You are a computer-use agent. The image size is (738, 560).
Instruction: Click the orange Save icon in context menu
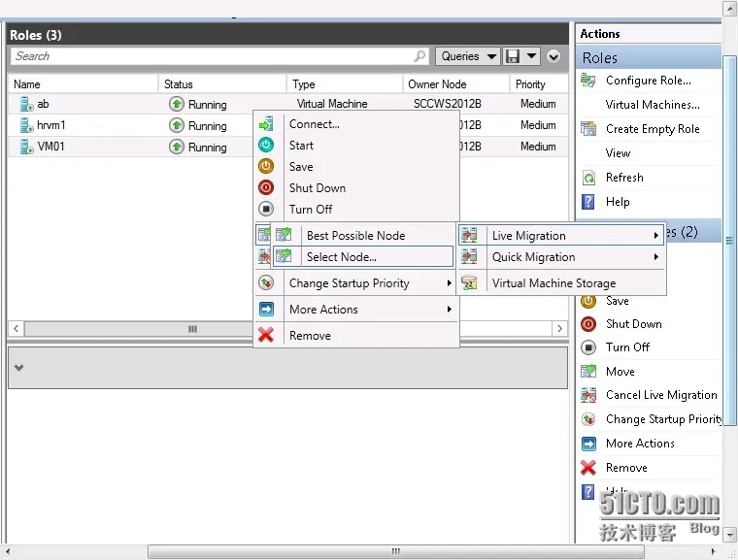pyautogui.click(x=266, y=166)
